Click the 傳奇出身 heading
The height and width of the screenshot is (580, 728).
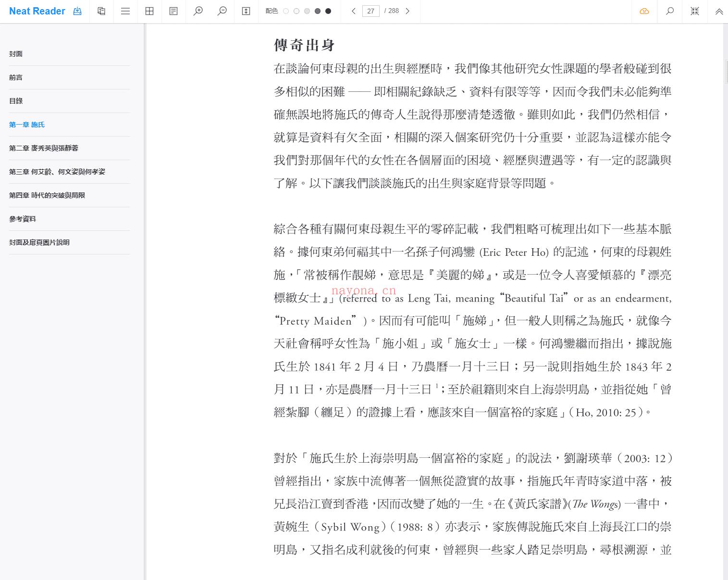[304, 45]
